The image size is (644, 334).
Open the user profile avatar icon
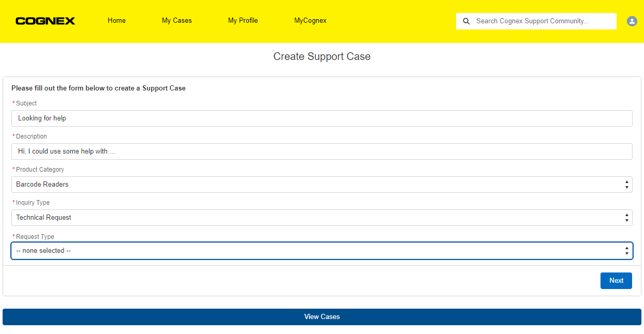pyautogui.click(x=632, y=21)
